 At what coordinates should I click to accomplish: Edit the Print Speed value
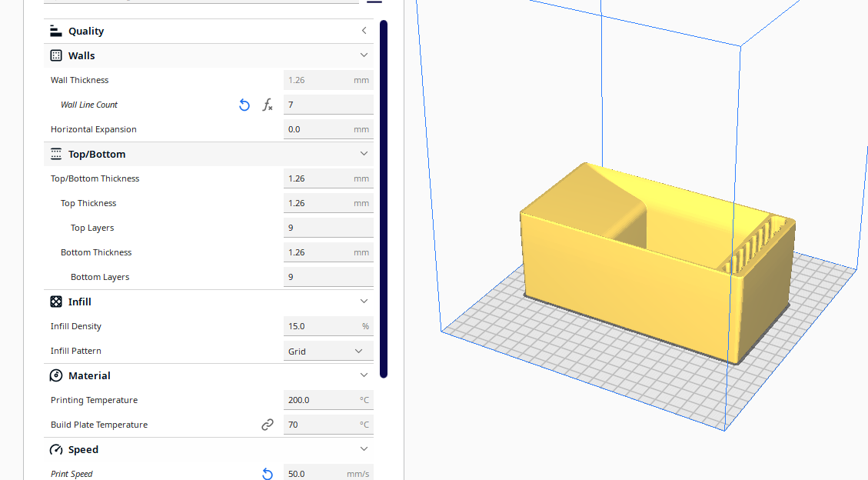328,473
